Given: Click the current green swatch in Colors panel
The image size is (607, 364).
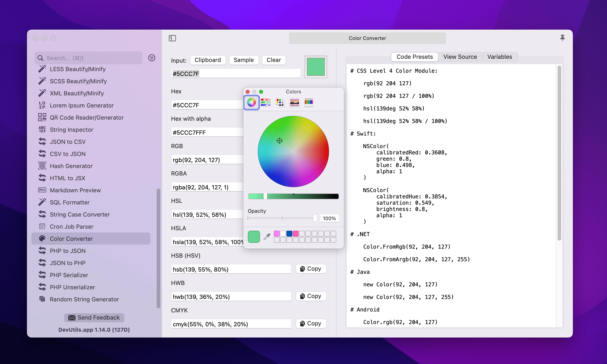Looking at the screenshot, I should pos(254,237).
